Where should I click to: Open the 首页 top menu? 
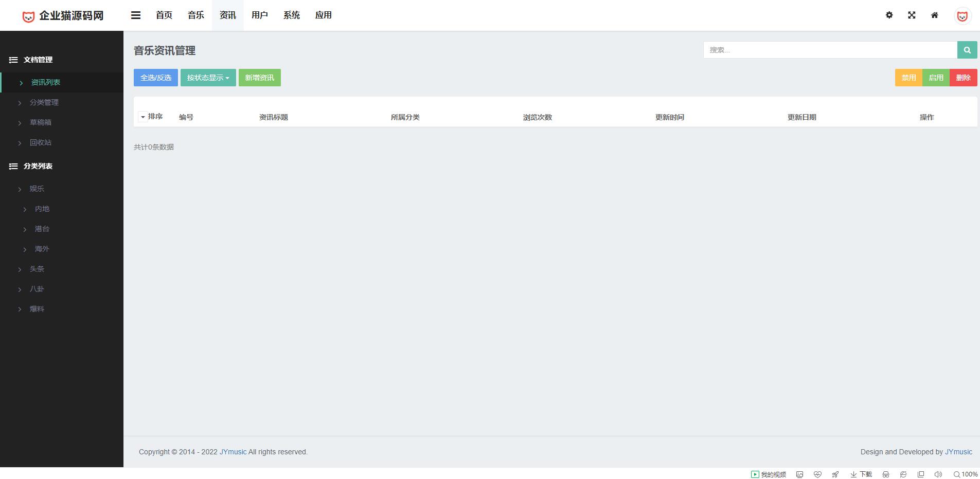[164, 15]
